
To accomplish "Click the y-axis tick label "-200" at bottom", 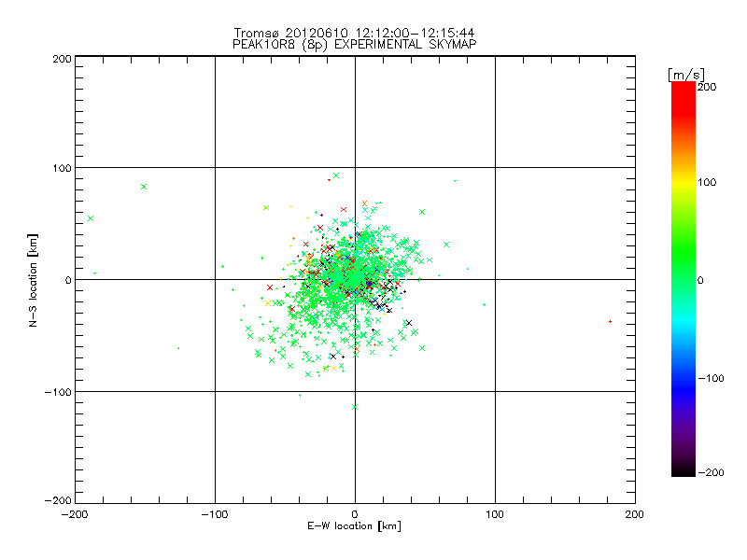I will tap(58, 500).
